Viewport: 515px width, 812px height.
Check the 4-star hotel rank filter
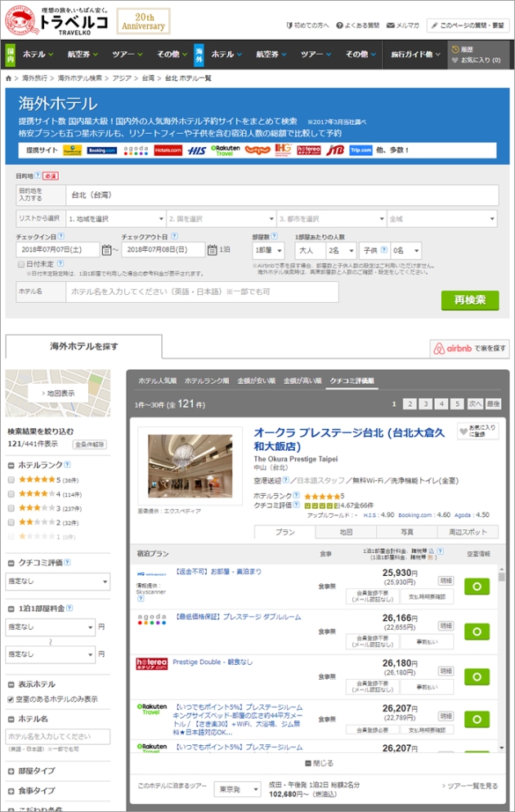11,494
